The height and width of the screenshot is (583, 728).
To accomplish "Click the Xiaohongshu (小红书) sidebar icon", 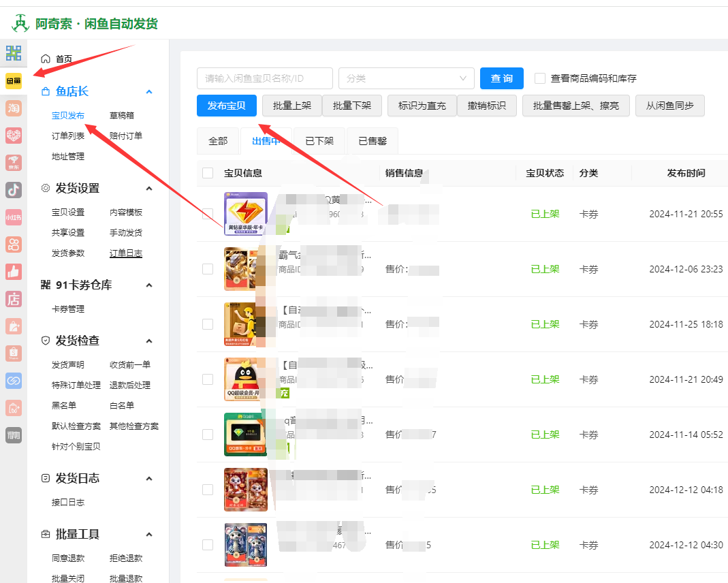I will 14,217.
